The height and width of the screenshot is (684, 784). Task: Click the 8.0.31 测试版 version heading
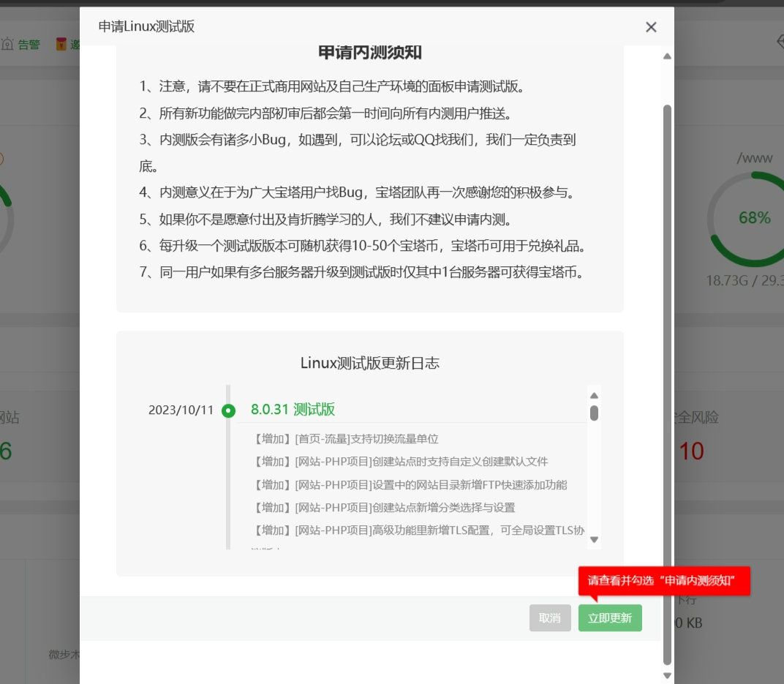(x=293, y=410)
